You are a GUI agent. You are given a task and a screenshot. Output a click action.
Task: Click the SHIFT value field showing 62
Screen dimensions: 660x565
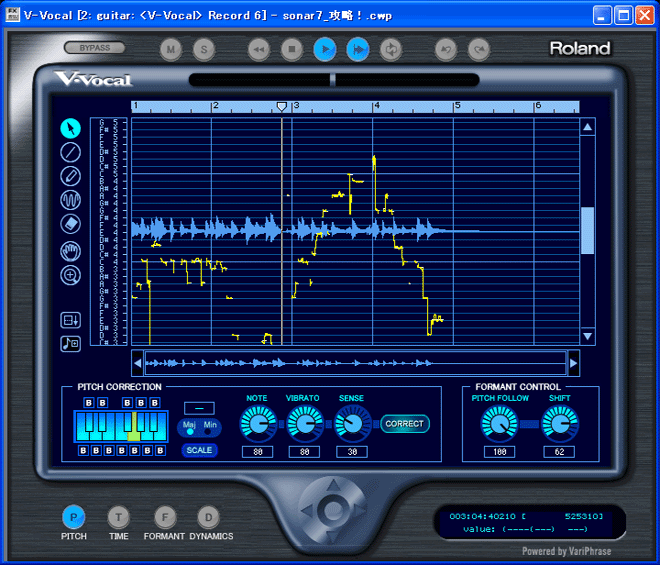tap(559, 452)
